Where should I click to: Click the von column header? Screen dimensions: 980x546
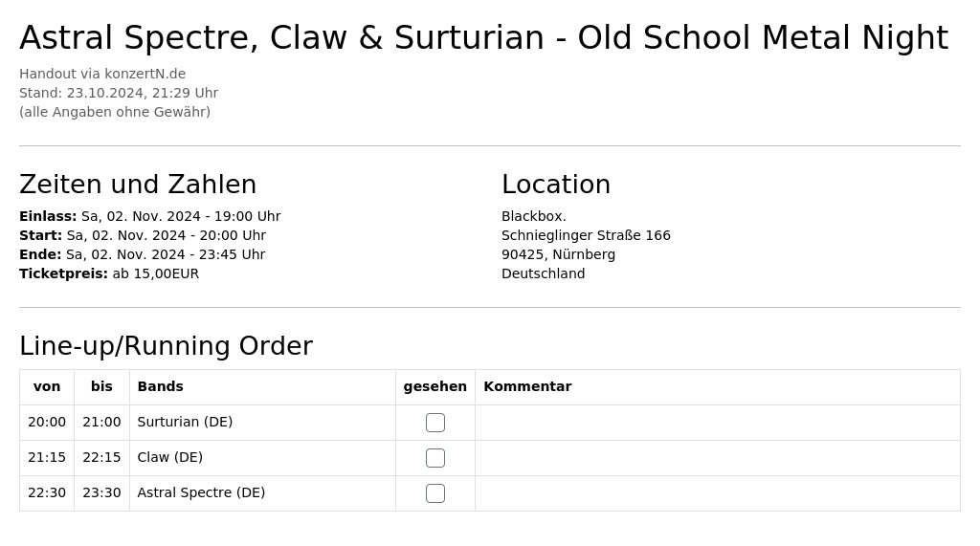coord(47,386)
